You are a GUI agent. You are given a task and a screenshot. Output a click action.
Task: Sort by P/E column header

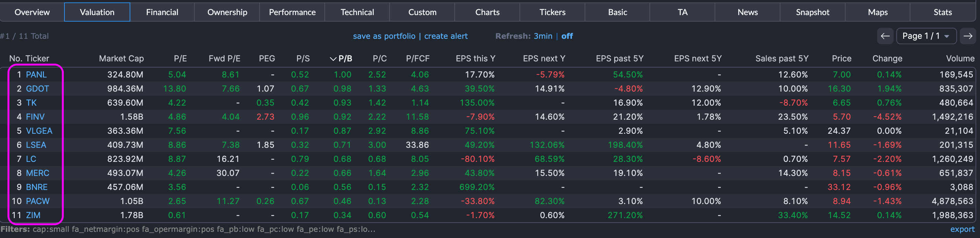tap(180, 59)
